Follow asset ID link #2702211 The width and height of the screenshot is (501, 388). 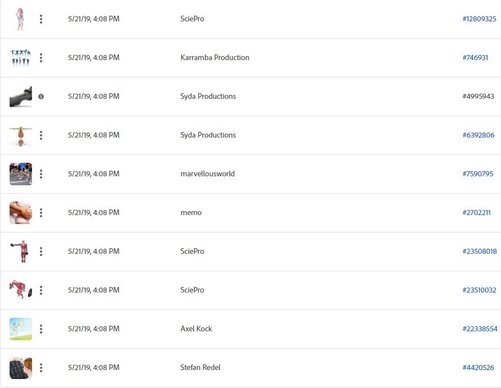point(476,213)
